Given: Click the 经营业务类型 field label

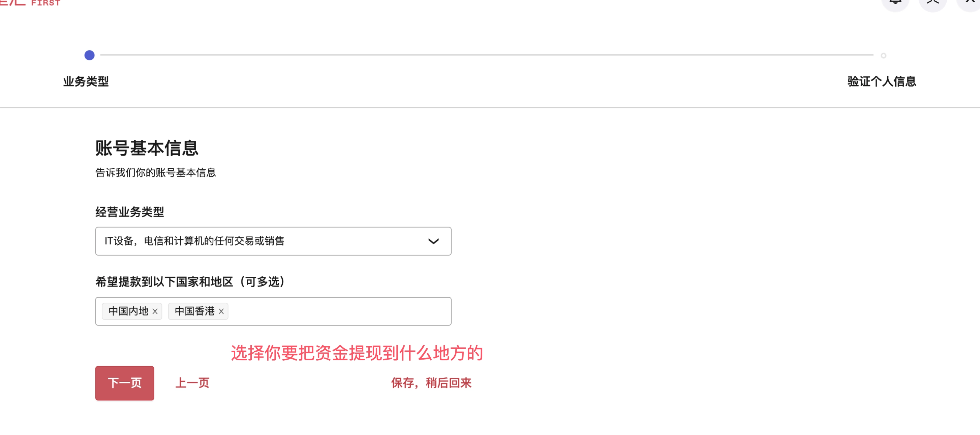Looking at the screenshot, I should (130, 212).
